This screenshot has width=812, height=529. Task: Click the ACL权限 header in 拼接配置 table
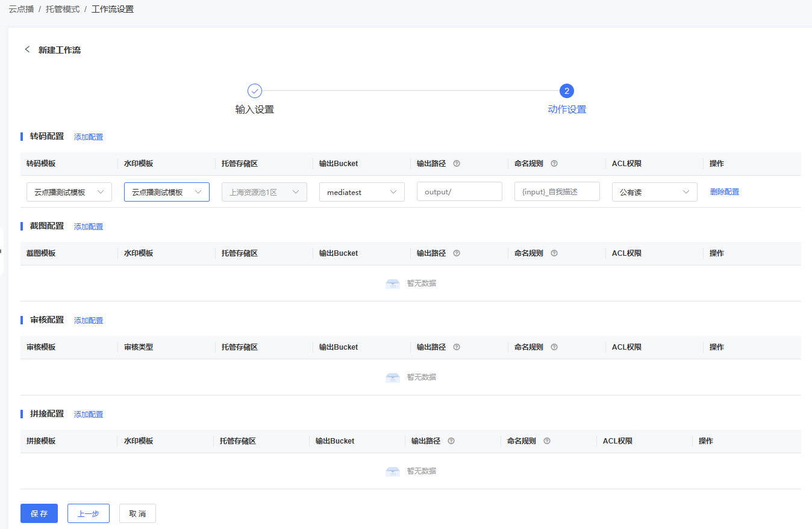617,441
